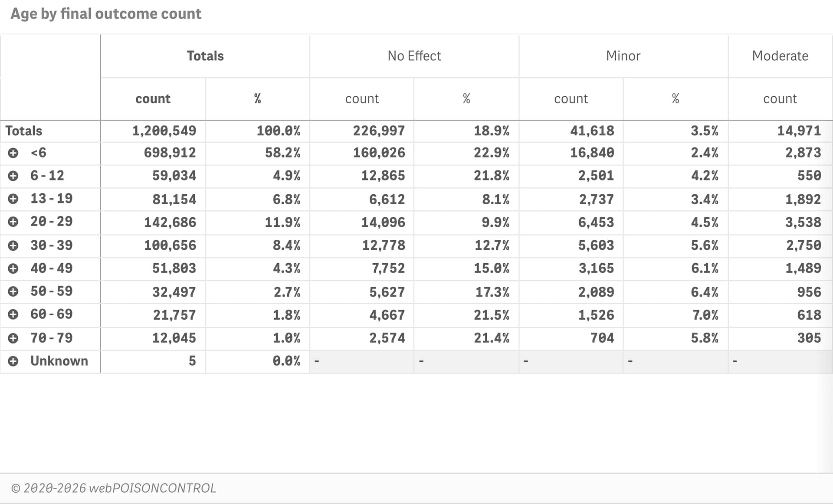Expand the 70-79 age row
833x504 pixels.
point(13,338)
